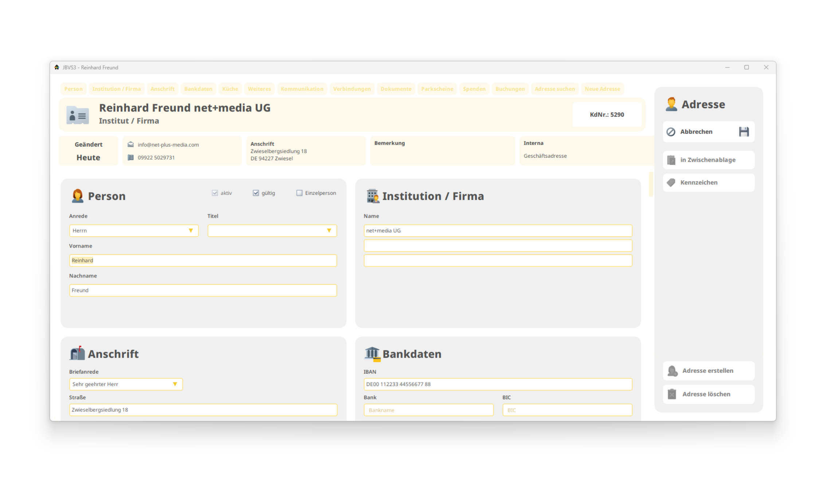This screenshot has height=504, width=828.
Task: Click the phone number icon
Action: point(130,157)
